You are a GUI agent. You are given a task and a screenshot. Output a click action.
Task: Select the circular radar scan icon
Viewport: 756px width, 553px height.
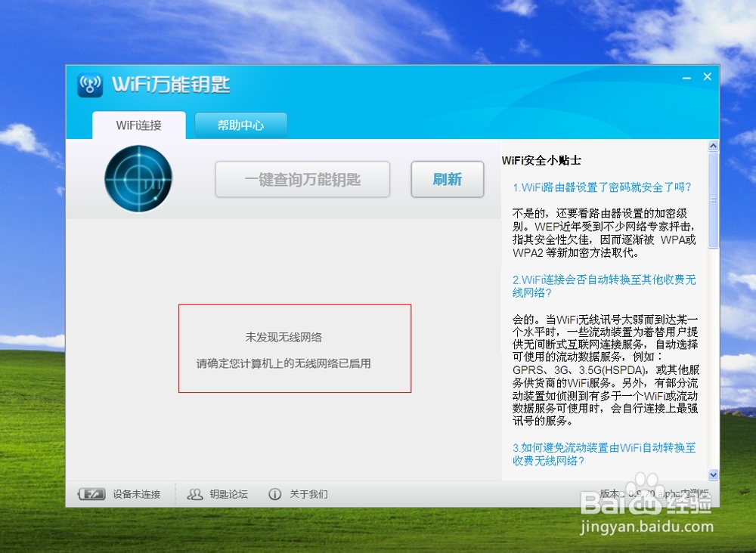138,178
